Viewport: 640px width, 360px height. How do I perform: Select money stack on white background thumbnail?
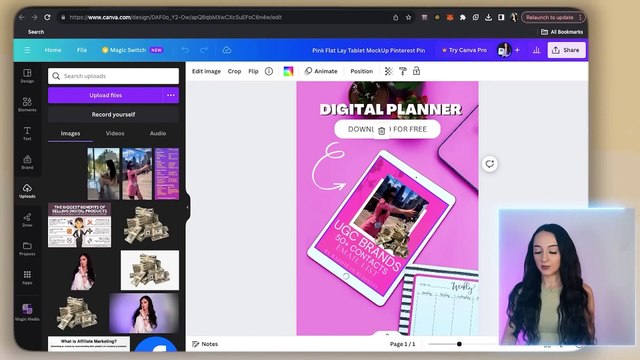click(x=150, y=270)
